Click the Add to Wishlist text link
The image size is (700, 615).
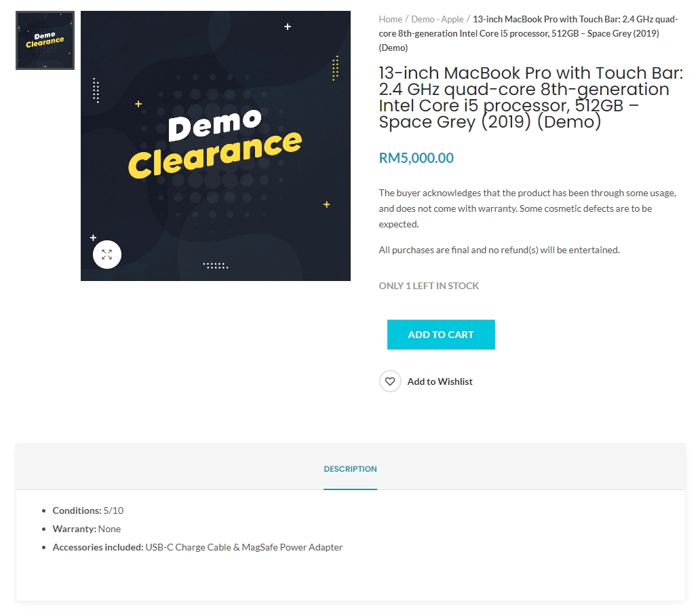(440, 381)
